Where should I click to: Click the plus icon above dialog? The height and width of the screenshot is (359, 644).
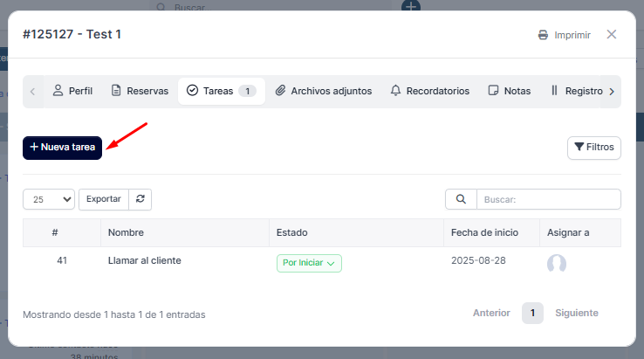(x=411, y=6)
